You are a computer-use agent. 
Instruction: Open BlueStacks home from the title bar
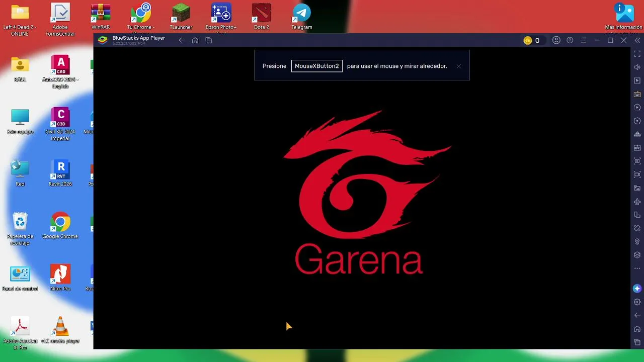pyautogui.click(x=195, y=41)
